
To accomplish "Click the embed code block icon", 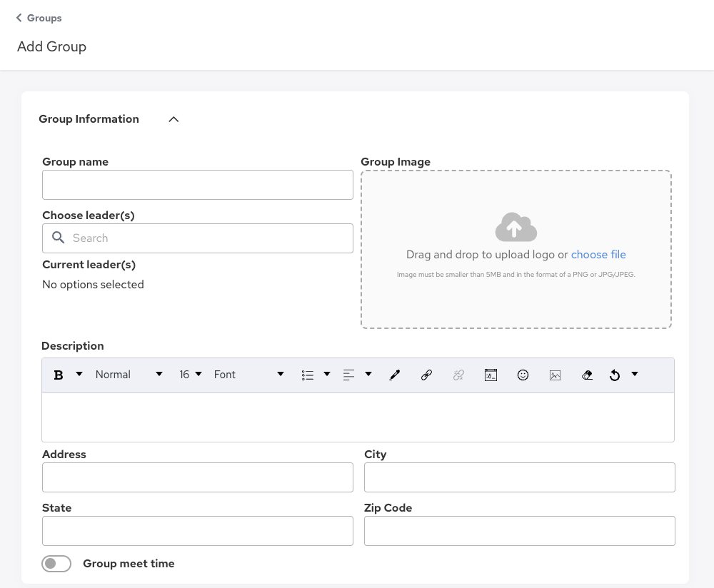I will click(491, 375).
